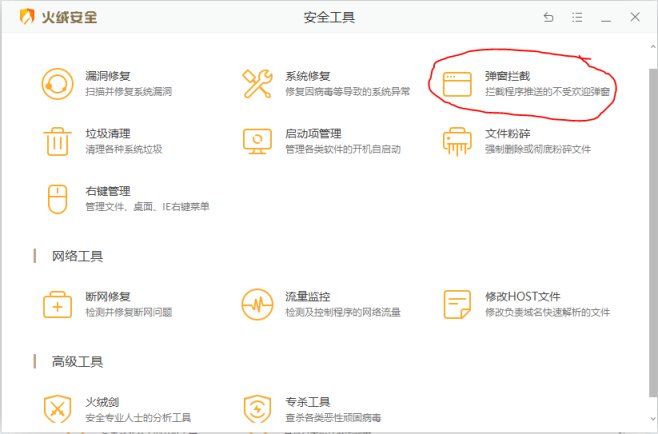The width and height of the screenshot is (658, 434).
Task: Click description 清理各种系统垃圾
Action: (x=124, y=149)
